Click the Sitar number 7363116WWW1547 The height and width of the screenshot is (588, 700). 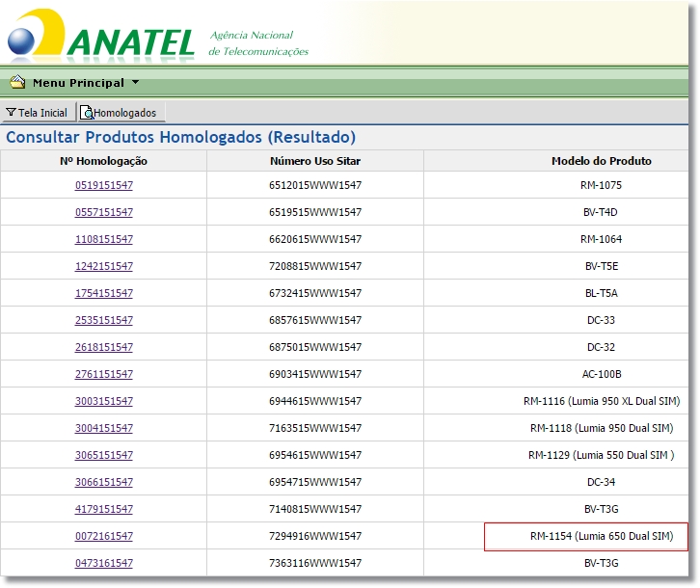(x=315, y=563)
